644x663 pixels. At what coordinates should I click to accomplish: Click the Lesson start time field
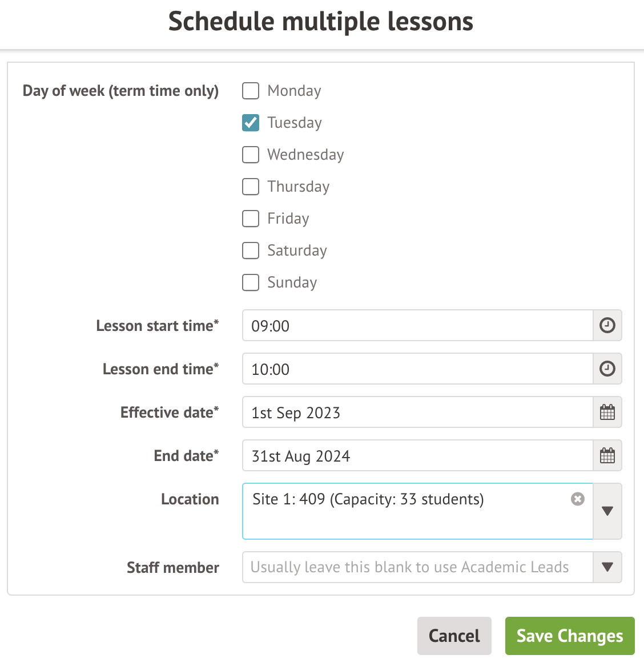click(x=417, y=326)
